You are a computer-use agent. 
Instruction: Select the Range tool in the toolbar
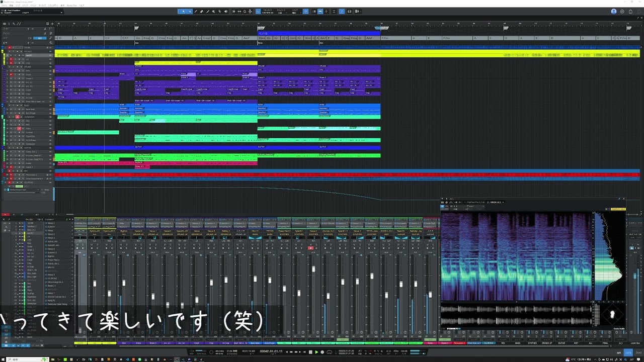click(x=189, y=12)
